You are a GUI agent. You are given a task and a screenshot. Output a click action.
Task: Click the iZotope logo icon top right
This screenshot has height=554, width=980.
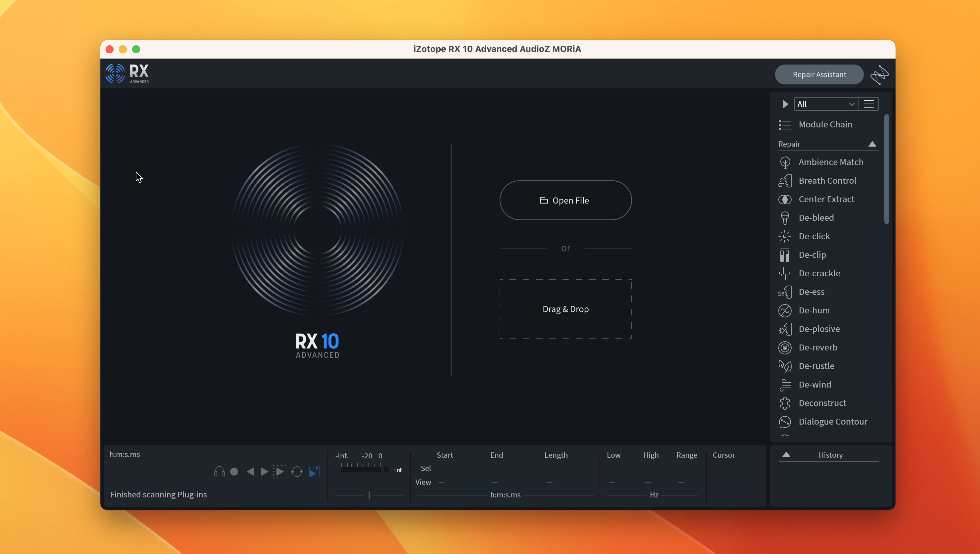pyautogui.click(x=879, y=74)
